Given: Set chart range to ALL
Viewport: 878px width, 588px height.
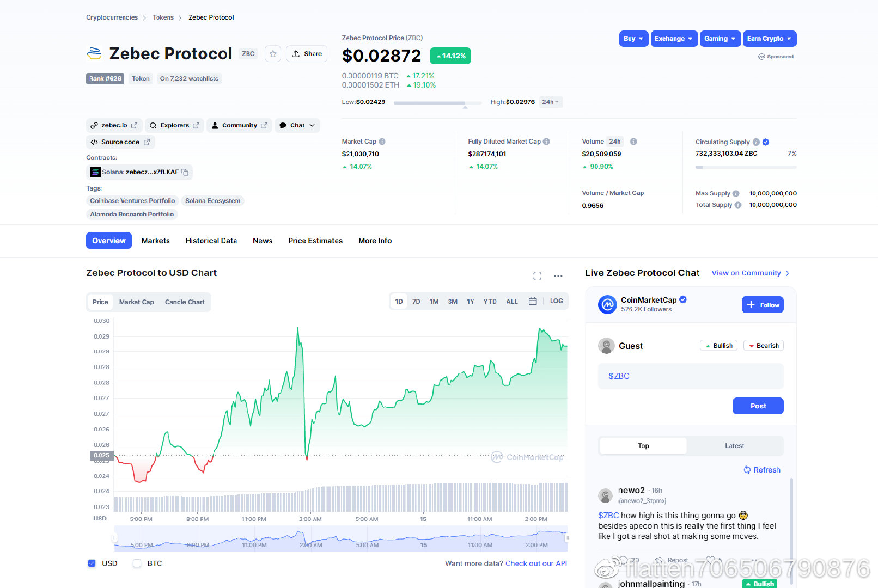Looking at the screenshot, I should coord(512,302).
